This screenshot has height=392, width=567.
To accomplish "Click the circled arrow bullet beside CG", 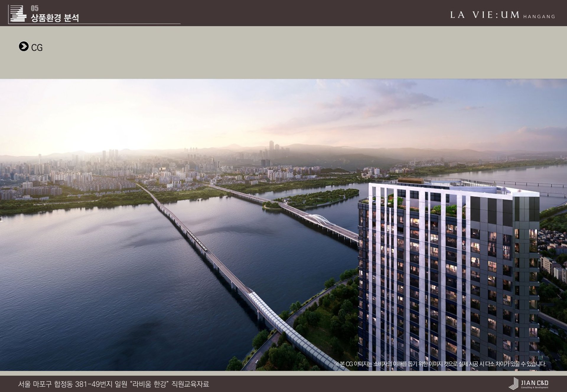I will click(24, 47).
